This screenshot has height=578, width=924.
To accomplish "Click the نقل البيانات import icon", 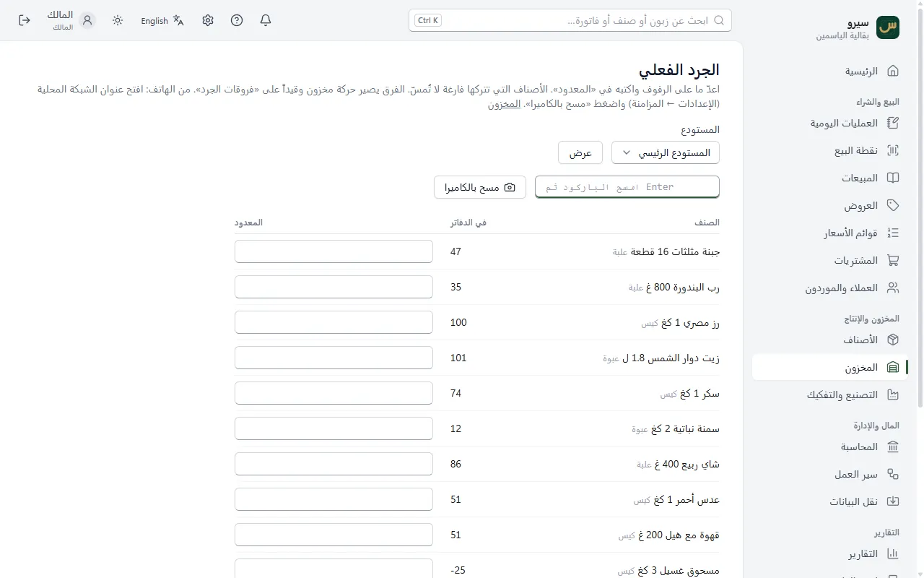I will [893, 501].
